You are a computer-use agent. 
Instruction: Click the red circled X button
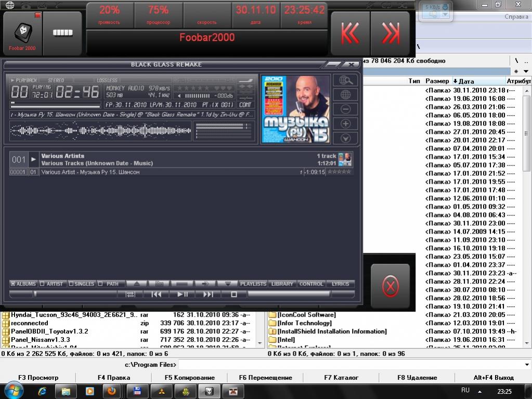pyautogui.click(x=390, y=286)
